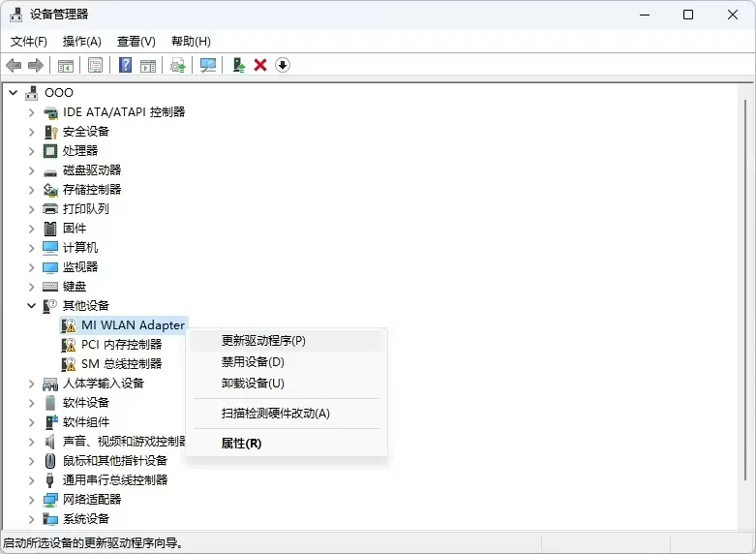The width and height of the screenshot is (756, 554).
Task: Open the 操作(A) menu
Action: [x=82, y=42]
